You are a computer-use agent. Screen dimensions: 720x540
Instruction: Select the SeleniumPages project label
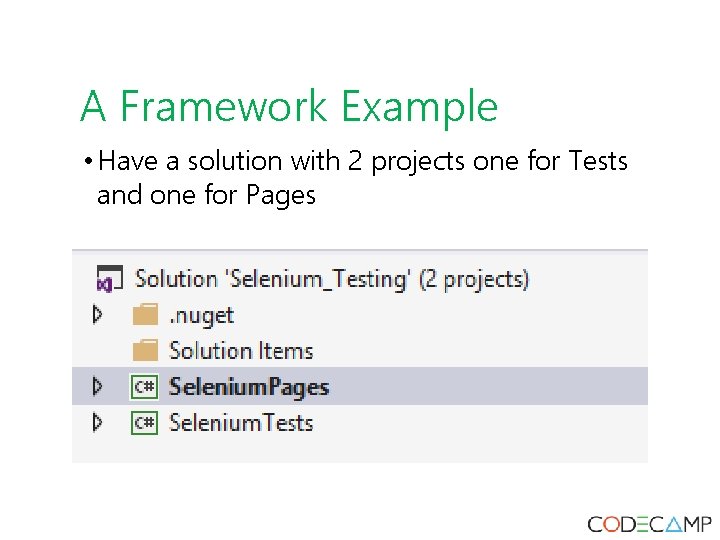[x=249, y=387]
